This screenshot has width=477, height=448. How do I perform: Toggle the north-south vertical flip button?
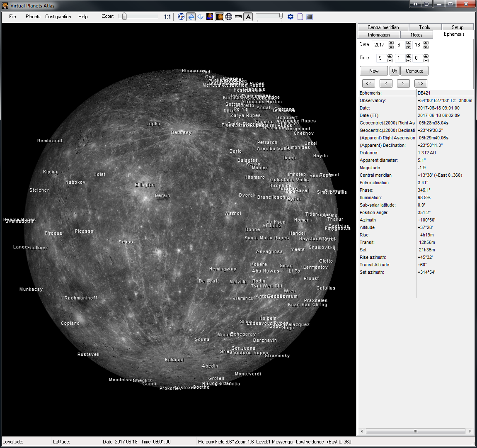click(x=191, y=17)
